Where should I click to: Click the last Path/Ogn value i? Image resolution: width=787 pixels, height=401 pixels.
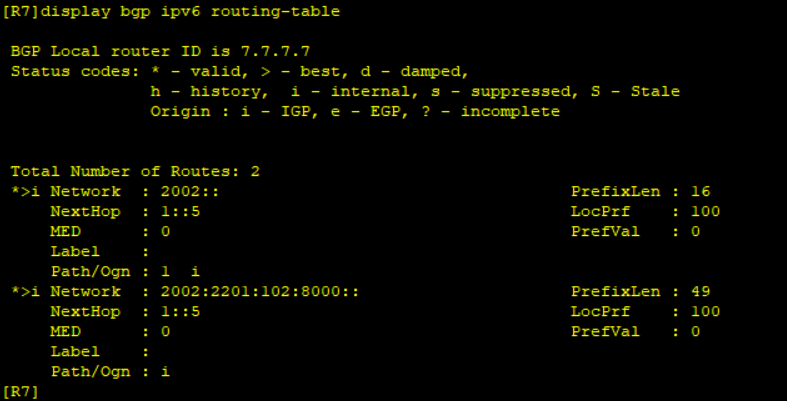click(x=165, y=372)
